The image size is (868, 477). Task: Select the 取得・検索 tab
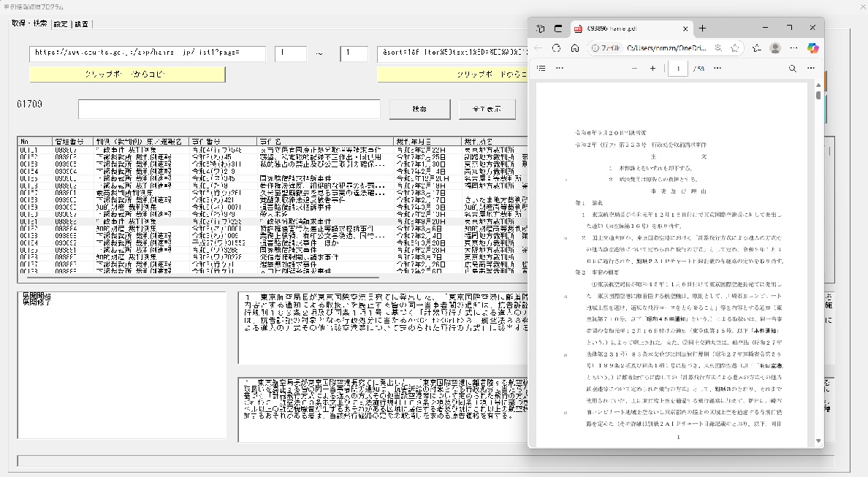[x=29, y=23]
